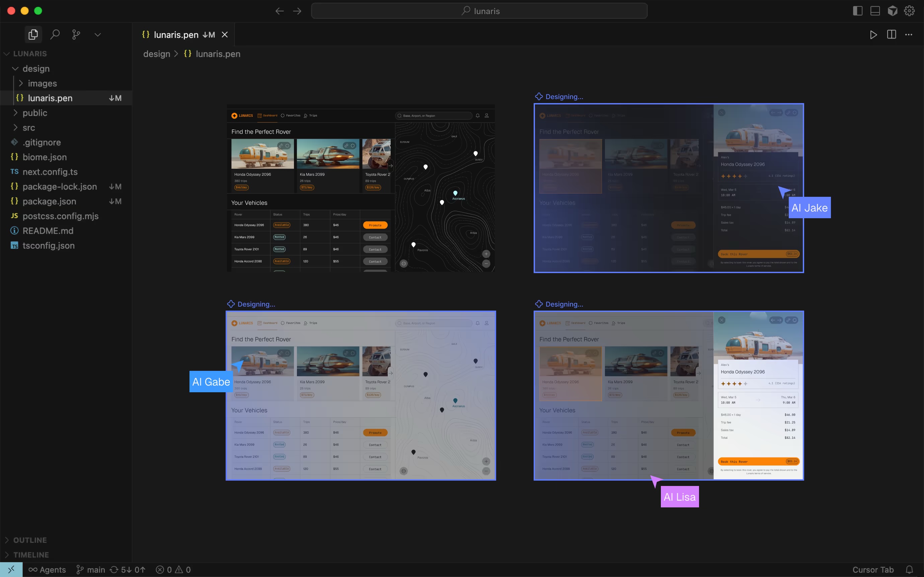Click the Agents infinity icon in status bar

click(x=34, y=569)
